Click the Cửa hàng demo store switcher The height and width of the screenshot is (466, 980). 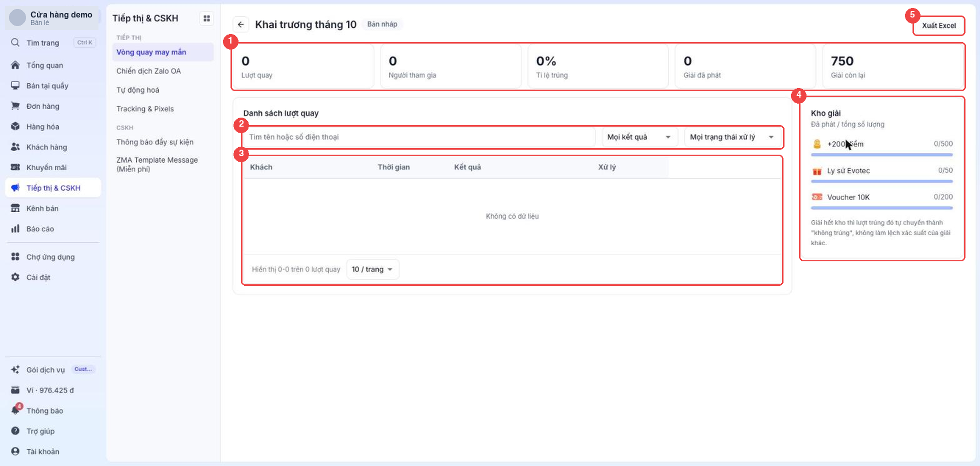pos(52,18)
